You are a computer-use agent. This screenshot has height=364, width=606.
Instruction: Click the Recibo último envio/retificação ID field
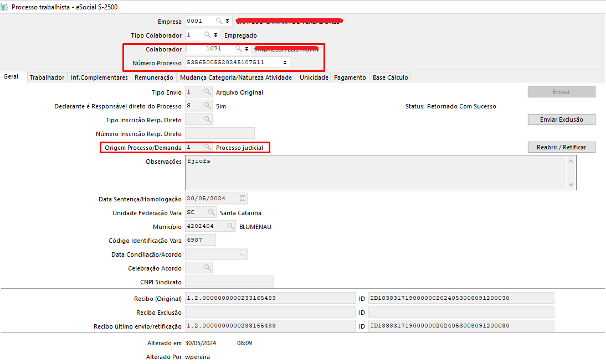click(x=461, y=326)
